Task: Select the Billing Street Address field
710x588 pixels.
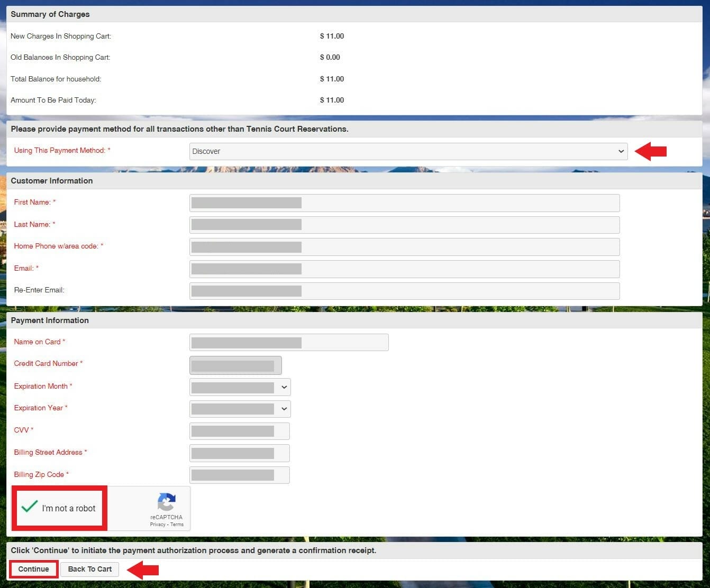Action: coord(239,453)
